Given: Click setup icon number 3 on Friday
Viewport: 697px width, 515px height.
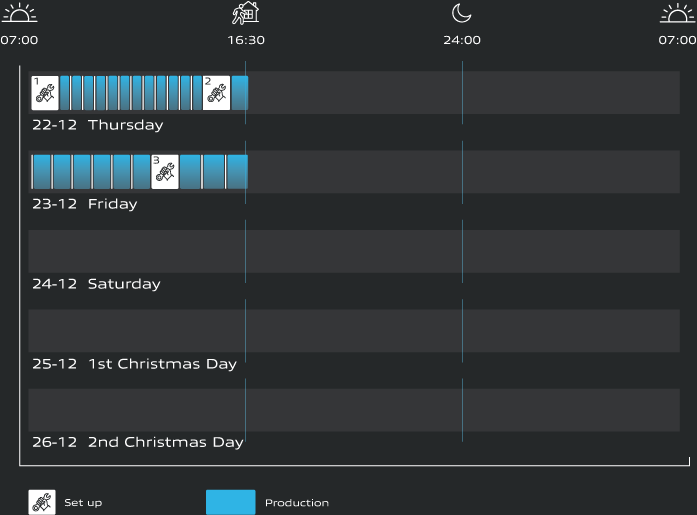Looking at the screenshot, I should point(165,172).
